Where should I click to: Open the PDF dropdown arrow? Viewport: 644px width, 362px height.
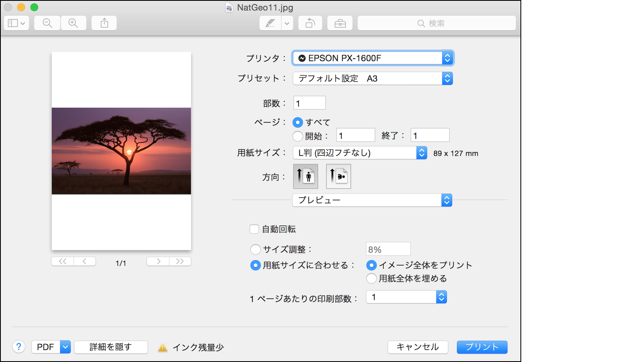point(65,347)
